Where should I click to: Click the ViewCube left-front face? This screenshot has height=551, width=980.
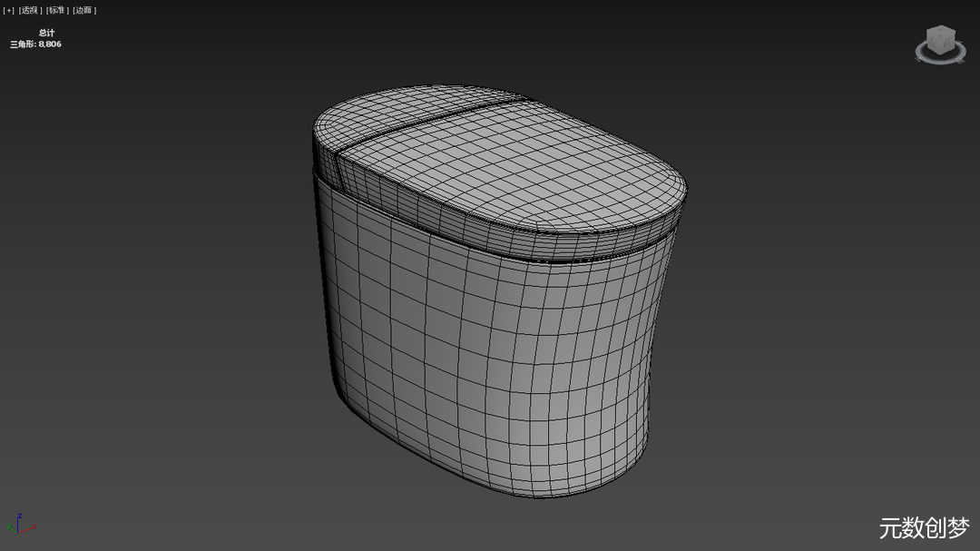pyautogui.click(x=933, y=44)
